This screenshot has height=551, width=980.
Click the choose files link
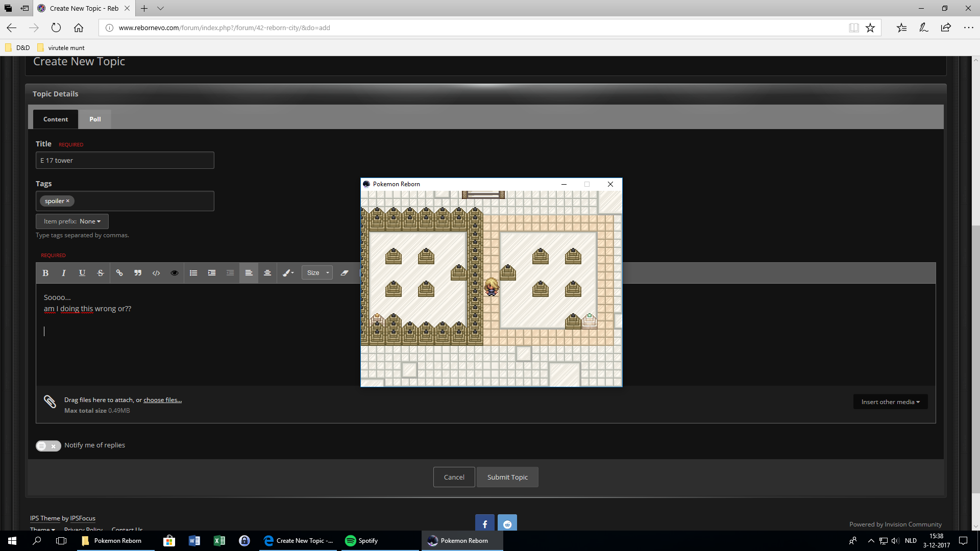162,400
